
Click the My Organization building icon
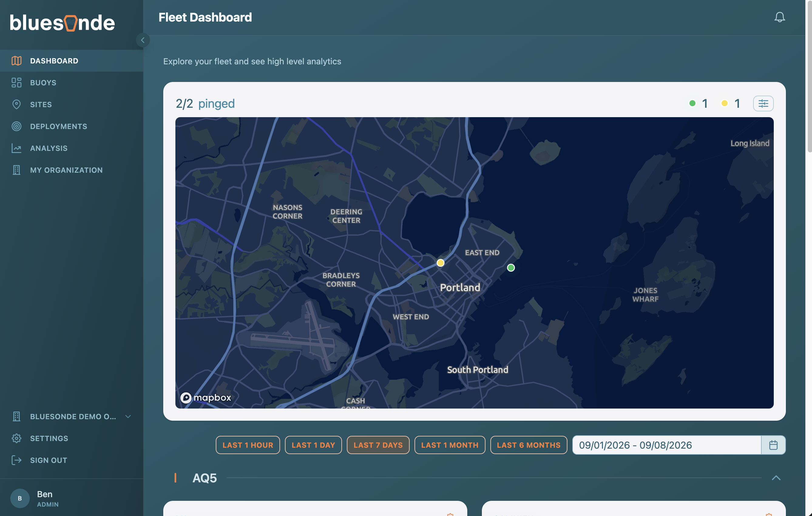(16, 170)
